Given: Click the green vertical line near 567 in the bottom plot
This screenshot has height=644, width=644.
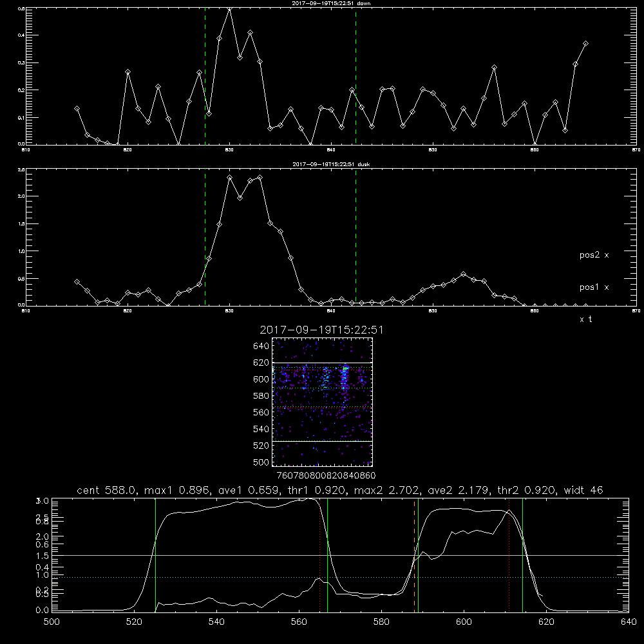Looking at the screenshot, I should pyautogui.click(x=327, y=555).
